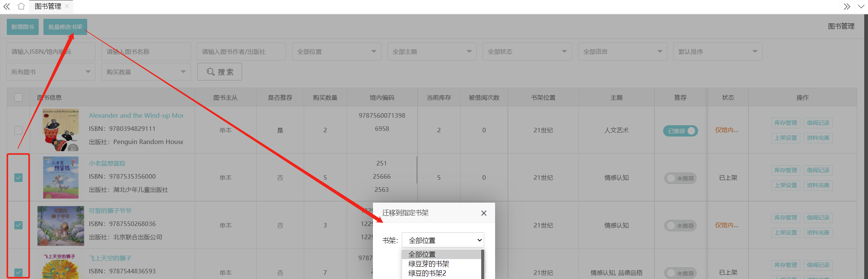868x279 pixels.
Task: Focus the 请输入图书名称 input field
Action: pyautogui.click(x=146, y=52)
